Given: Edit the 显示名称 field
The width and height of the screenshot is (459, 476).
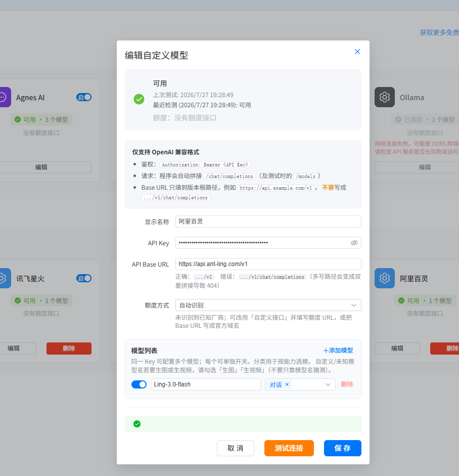Looking at the screenshot, I should point(268,222).
